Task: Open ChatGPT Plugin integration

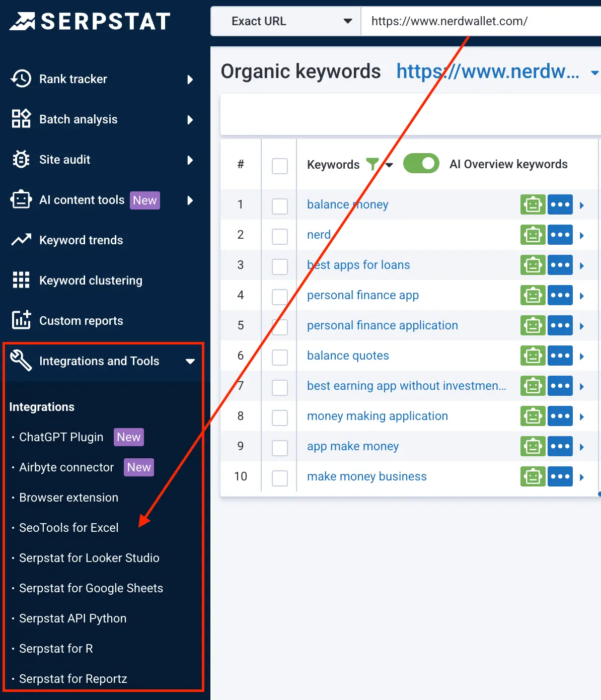Action: (x=61, y=437)
